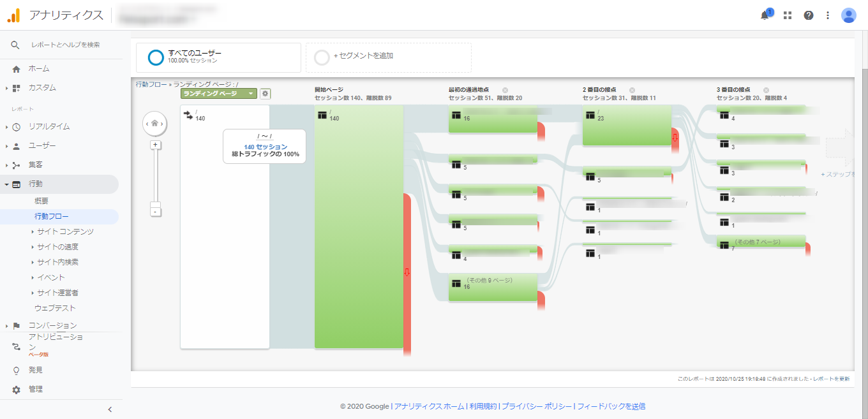Viewport: 868px width, 419px height.
Task: Click + セグメントを追加 box
Action: [x=389, y=57]
